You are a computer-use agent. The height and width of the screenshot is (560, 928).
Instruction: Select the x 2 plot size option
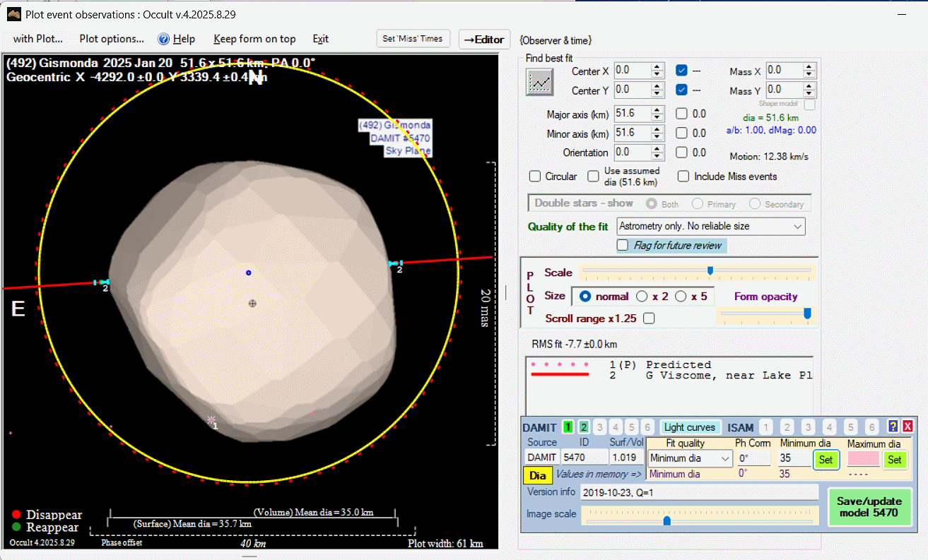642,297
